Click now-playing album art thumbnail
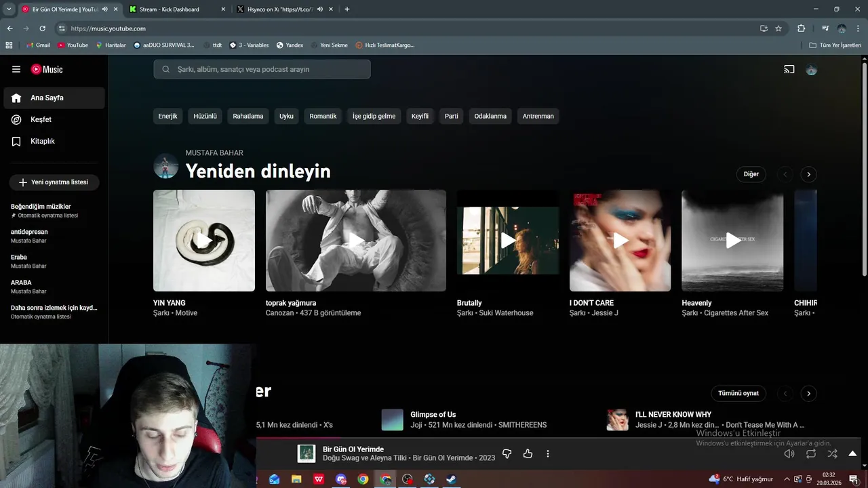Image resolution: width=868 pixels, height=488 pixels. (x=307, y=454)
